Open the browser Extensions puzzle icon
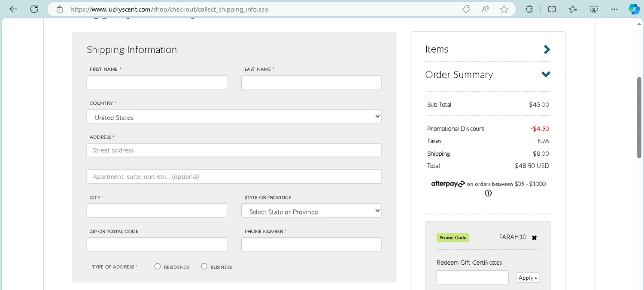Image resolution: width=644 pixels, height=290 pixels. [x=529, y=9]
